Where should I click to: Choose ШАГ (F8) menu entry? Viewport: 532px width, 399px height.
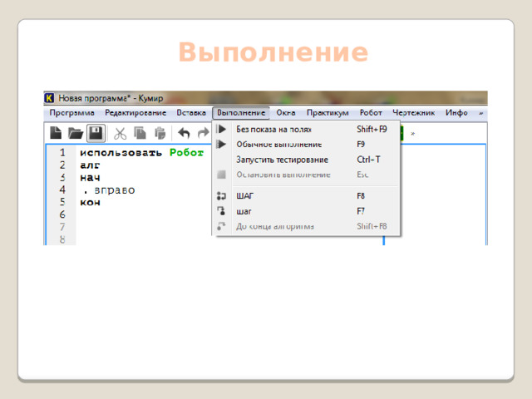(x=308, y=196)
